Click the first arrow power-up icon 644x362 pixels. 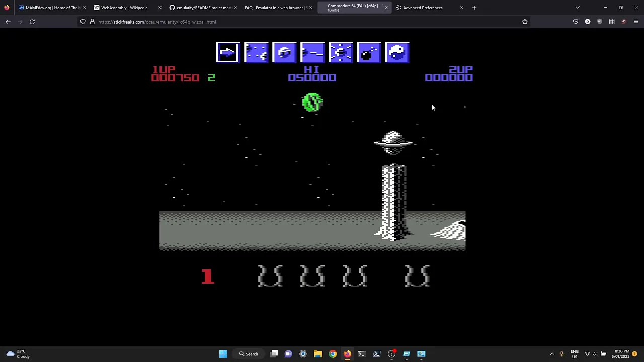(228, 53)
